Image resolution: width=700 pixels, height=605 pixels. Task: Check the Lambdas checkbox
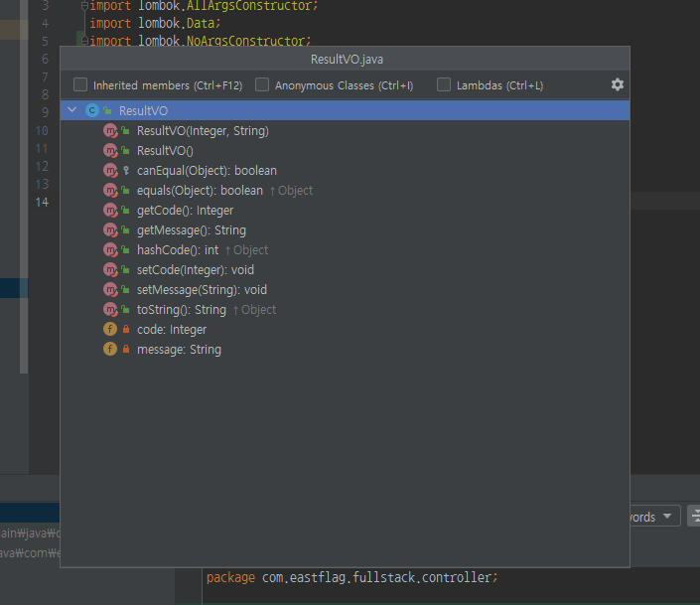[x=444, y=85]
